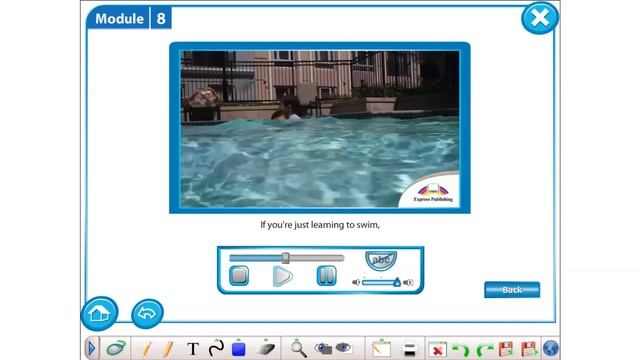
Task: Click the Back button
Action: [512, 290]
